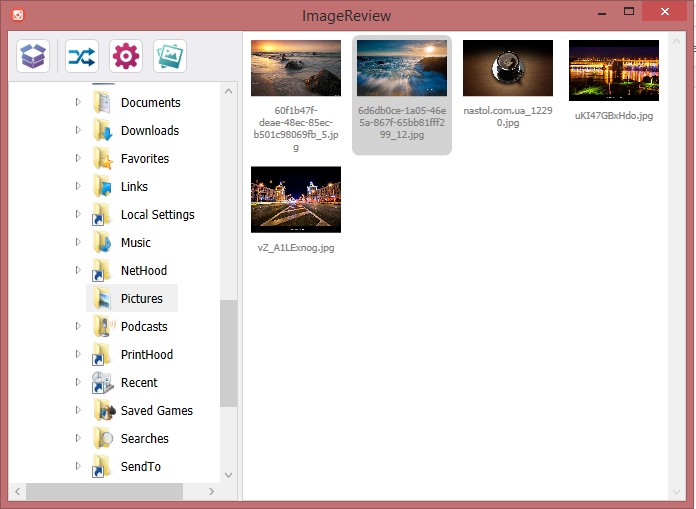Click the shuffle arrows toolbar icon
Viewport: 696px width, 509px height.
[82, 56]
